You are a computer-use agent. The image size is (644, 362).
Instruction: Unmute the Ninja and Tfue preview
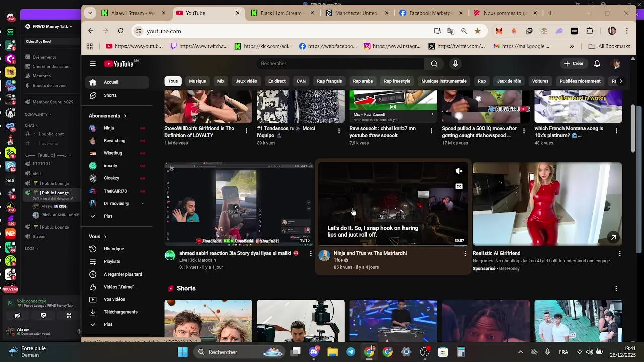coord(459,171)
